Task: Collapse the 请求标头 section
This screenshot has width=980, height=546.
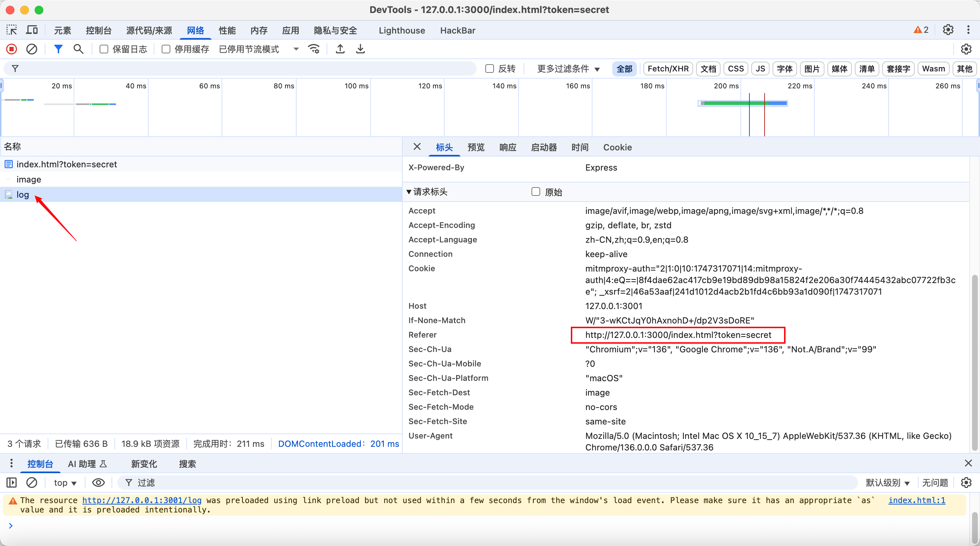Action: coord(408,191)
